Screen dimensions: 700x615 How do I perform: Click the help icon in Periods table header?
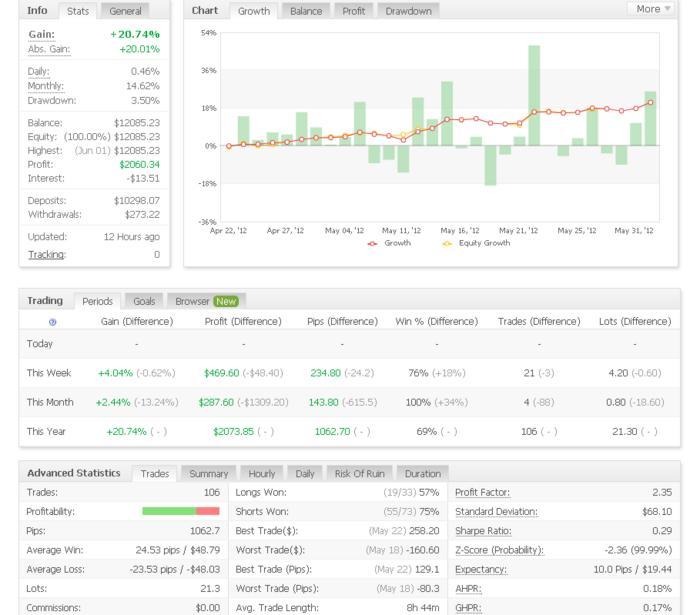tap(53, 322)
